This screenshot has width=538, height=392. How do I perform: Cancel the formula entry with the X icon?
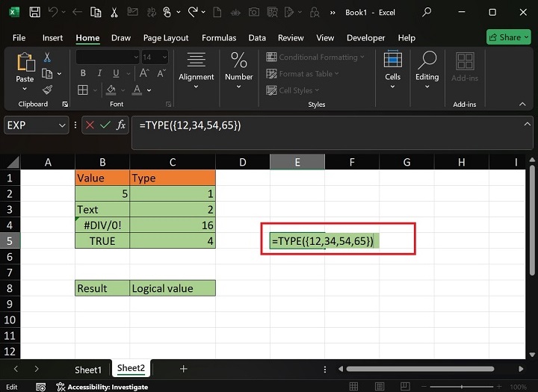[x=90, y=125]
